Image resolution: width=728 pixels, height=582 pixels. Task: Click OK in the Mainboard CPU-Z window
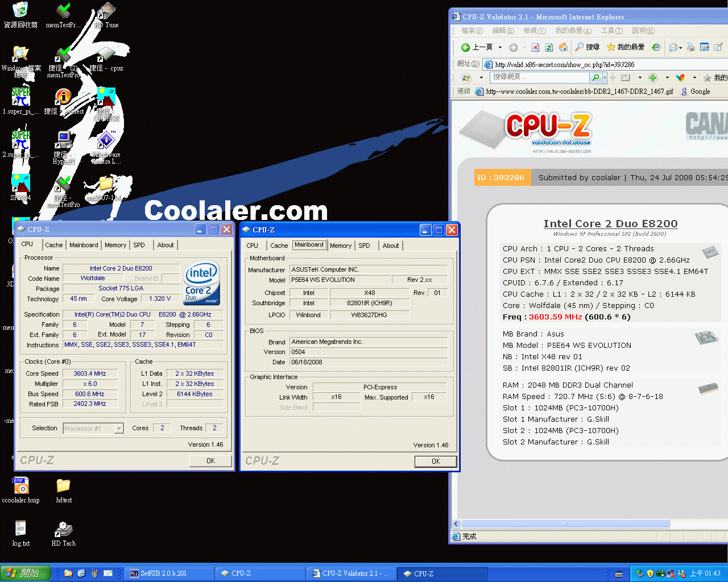(436, 462)
